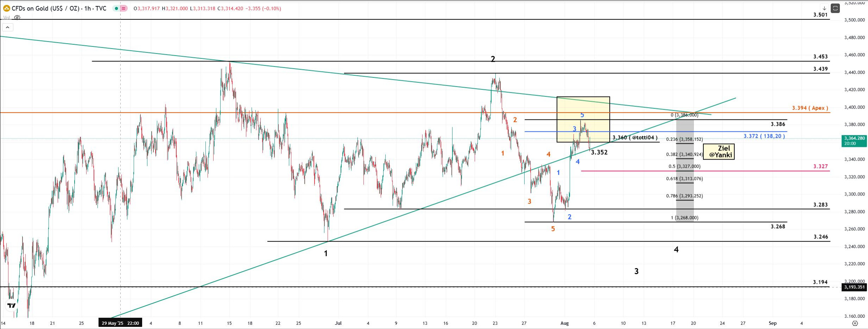Toggle Vol indicator visibility eye icon
This screenshot has height=329, width=868.
coord(17,17)
